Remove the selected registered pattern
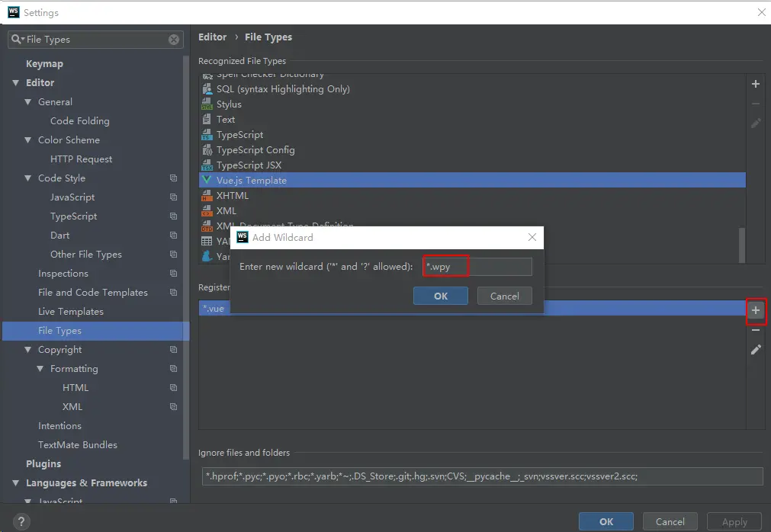 (756, 330)
